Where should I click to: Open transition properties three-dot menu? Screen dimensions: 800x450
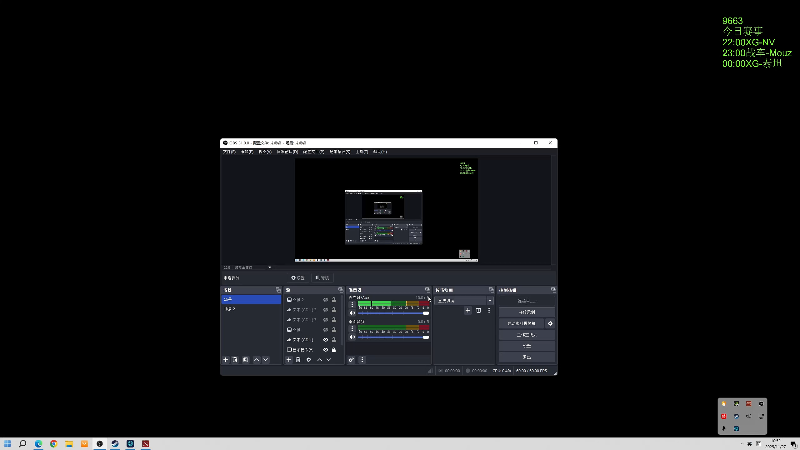point(489,310)
